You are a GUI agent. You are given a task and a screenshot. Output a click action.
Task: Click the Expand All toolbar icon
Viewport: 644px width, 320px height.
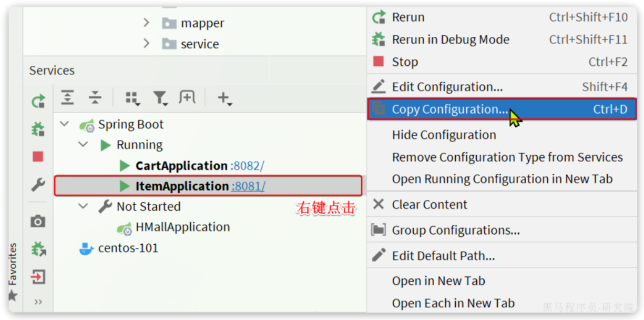[x=67, y=97]
